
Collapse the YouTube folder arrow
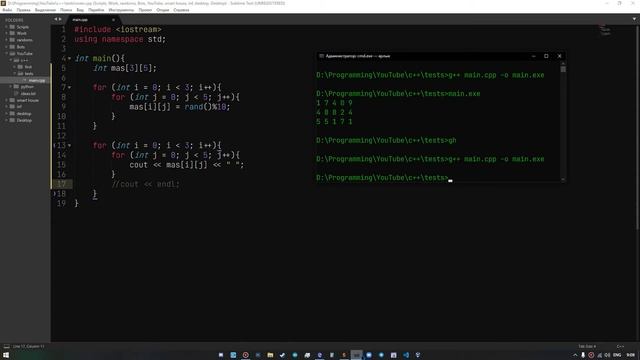[x=7, y=53]
